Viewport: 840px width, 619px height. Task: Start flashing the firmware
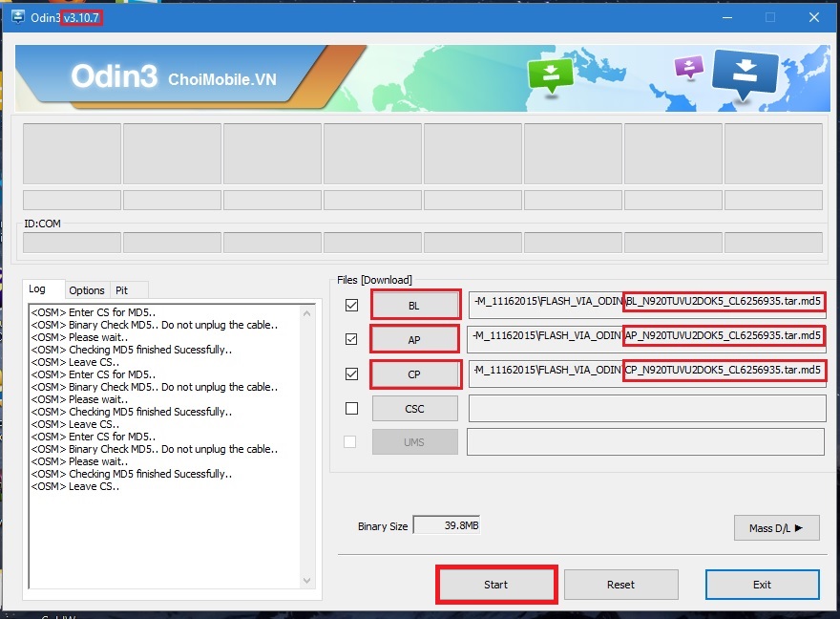point(496,585)
